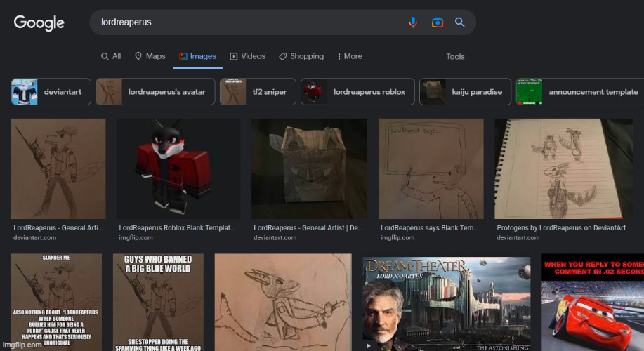
Task: Switch to the All results tab
Action: tap(111, 56)
